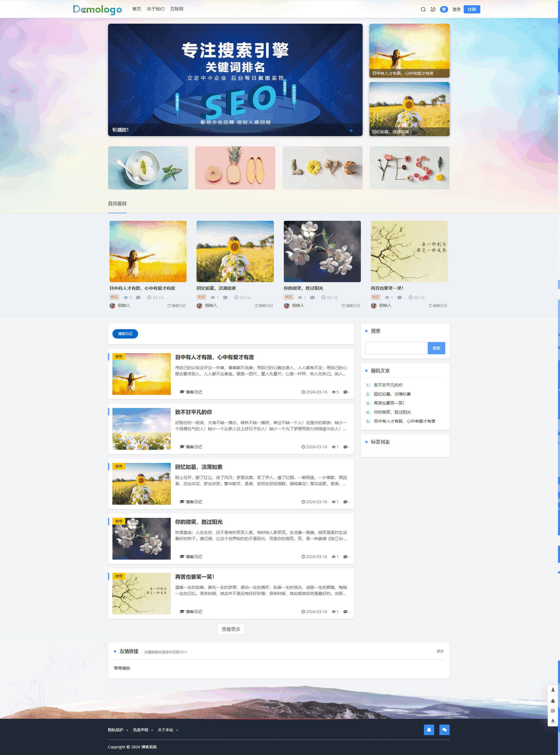Open random article 2. 回忆如蔓，淡薄如素
The height and width of the screenshot is (755, 560).
coord(392,394)
